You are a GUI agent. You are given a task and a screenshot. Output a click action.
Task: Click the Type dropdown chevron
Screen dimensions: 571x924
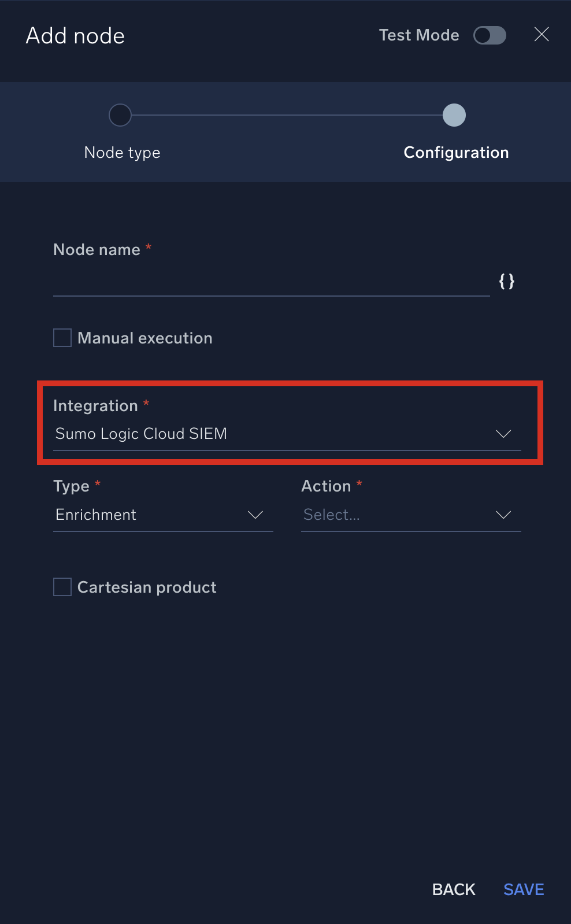pyautogui.click(x=255, y=515)
